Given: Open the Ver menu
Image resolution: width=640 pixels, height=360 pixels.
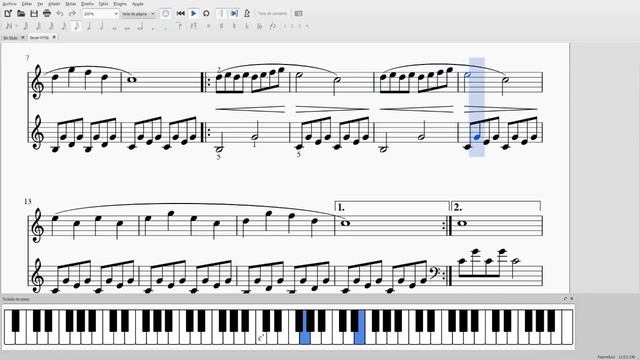Looking at the screenshot, I should (40, 4).
